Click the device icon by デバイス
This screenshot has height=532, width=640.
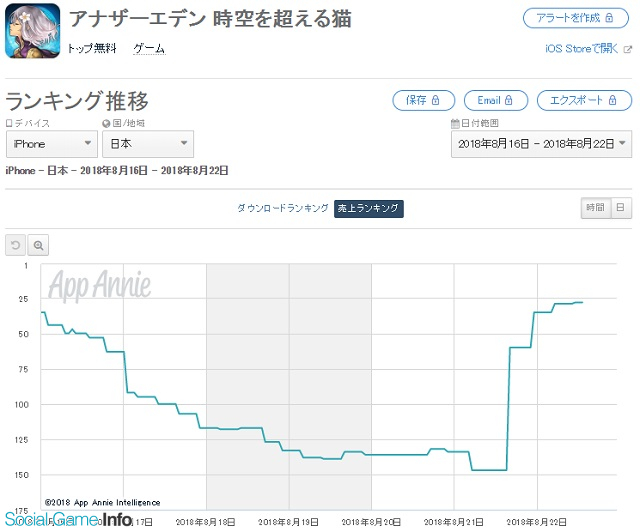[x=9, y=123]
